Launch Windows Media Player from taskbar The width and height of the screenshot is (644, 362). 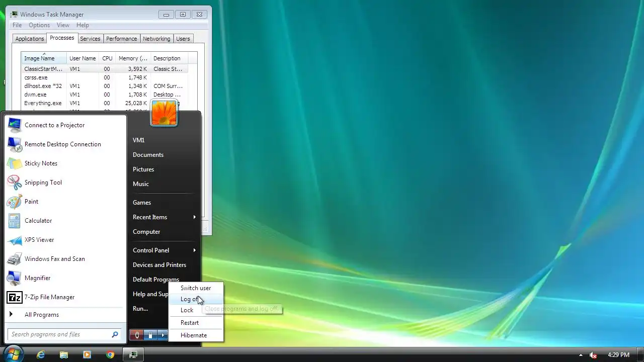pyautogui.click(x=87, y=354)
